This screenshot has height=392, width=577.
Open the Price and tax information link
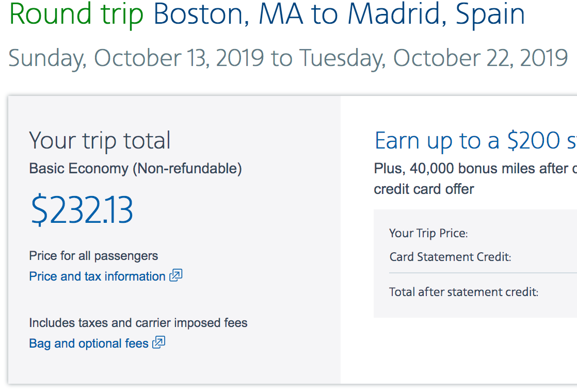(x=97, y=276)
